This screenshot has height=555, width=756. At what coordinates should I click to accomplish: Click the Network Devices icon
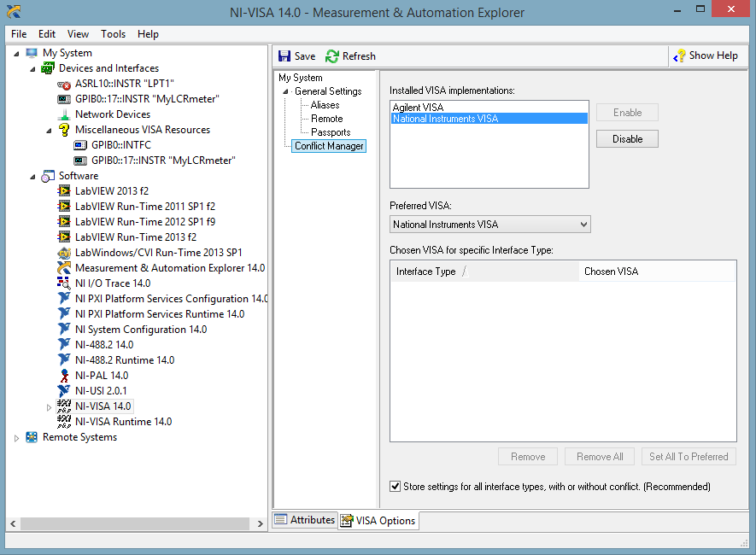click(64, 114)
